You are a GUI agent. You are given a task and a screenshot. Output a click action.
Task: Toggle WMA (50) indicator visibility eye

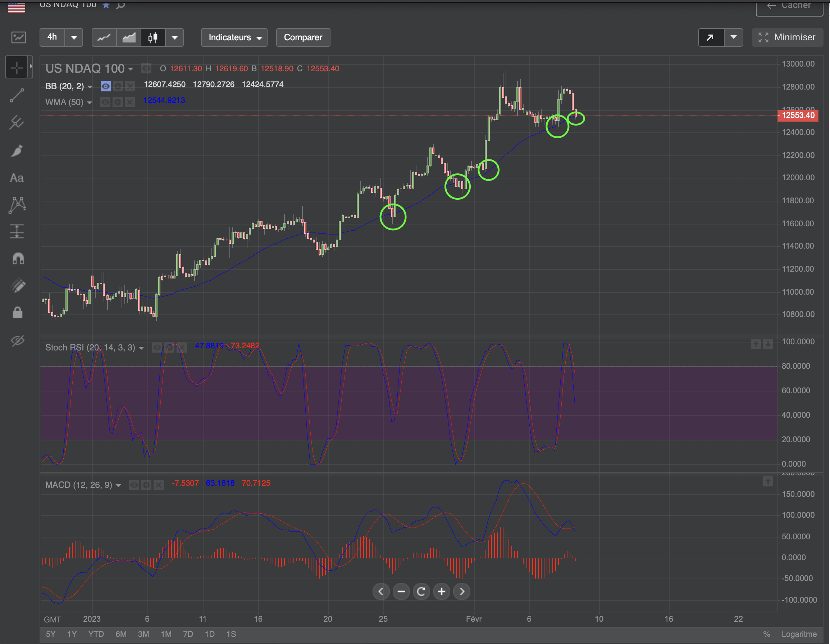click(105, 102)
